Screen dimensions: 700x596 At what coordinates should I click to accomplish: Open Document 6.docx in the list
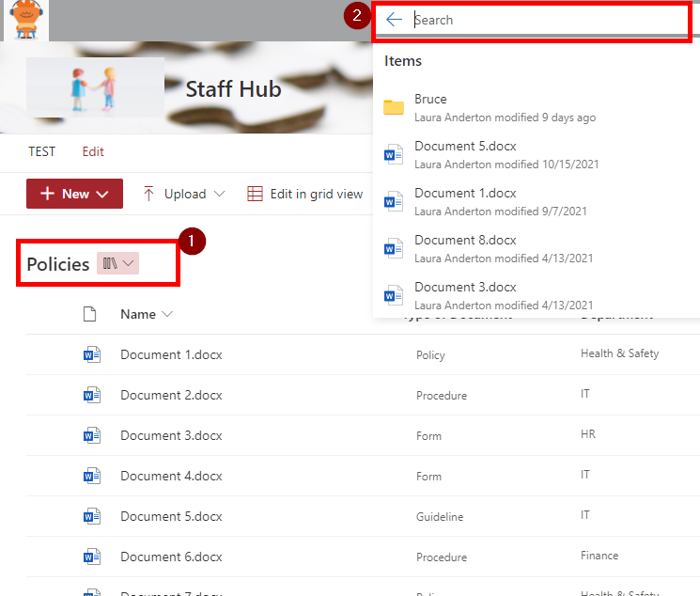(x=171, y=557)
